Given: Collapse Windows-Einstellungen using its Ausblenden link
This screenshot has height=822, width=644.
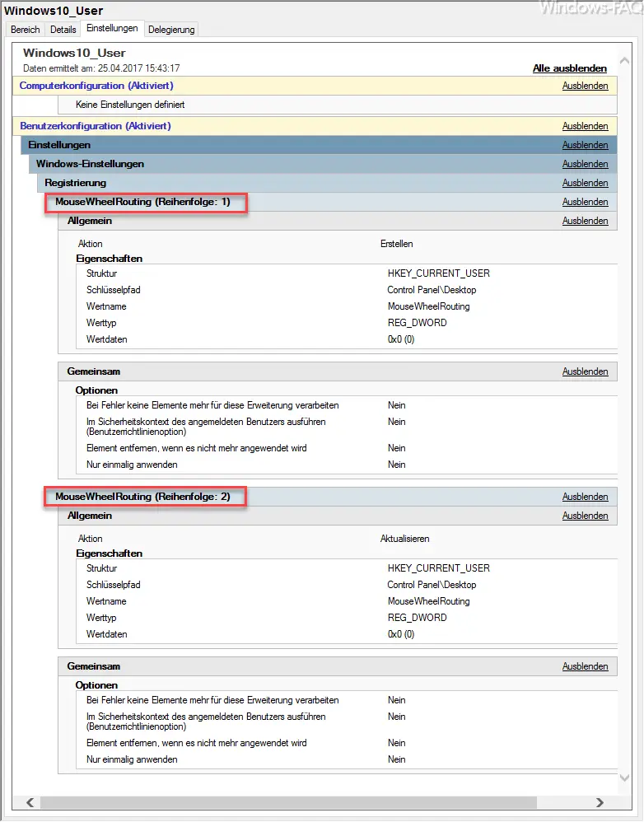Looking at the screenshot, I should click(585, 164).
